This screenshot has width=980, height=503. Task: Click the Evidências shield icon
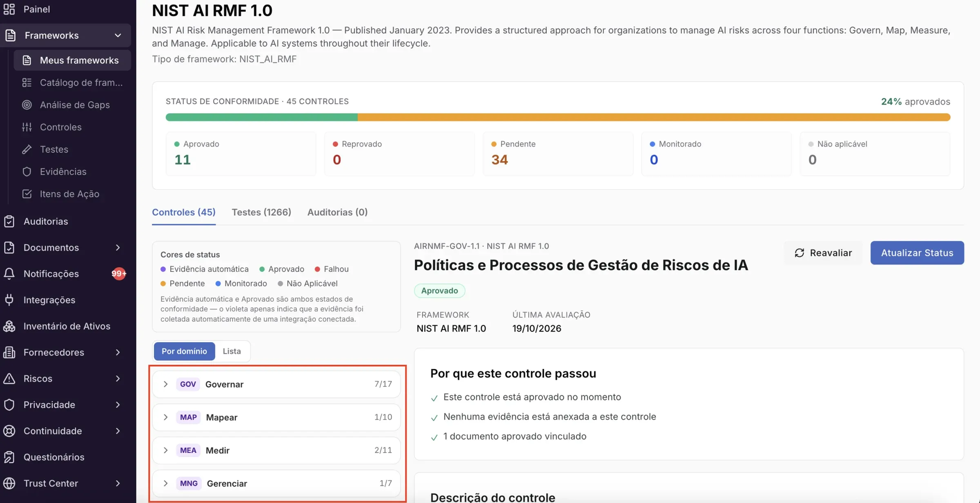pos(27,171)
